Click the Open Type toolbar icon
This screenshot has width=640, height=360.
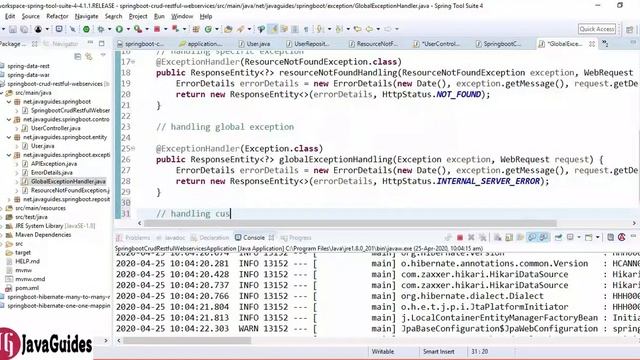click(227, 29)
